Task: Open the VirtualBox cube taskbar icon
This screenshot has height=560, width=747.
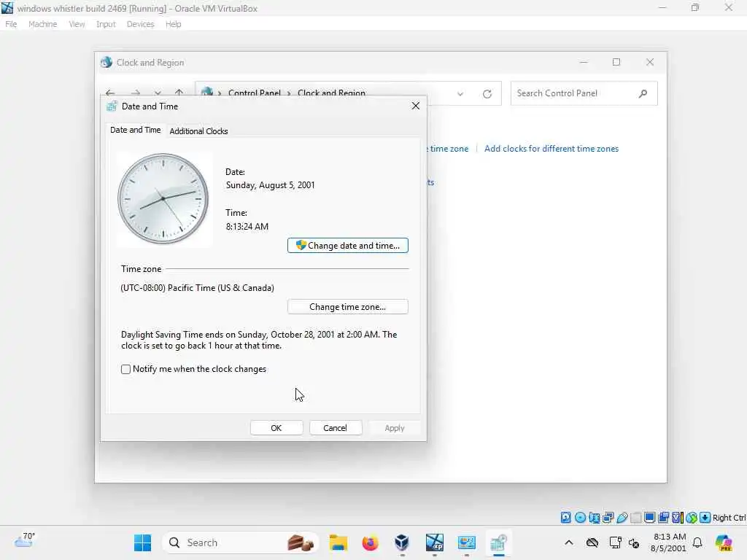Action: pos(402,542)
